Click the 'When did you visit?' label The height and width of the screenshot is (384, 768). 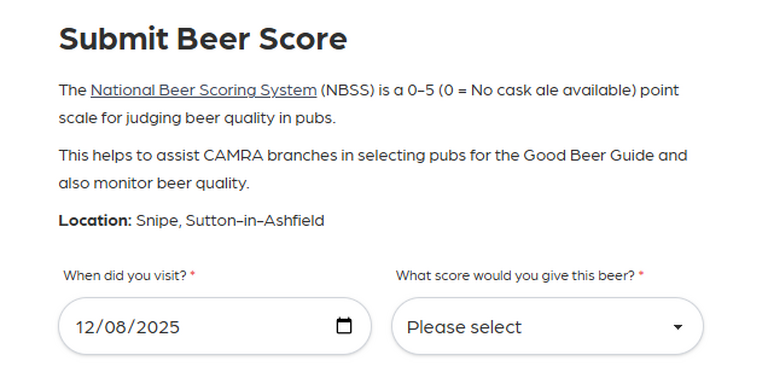click(125, 276)
